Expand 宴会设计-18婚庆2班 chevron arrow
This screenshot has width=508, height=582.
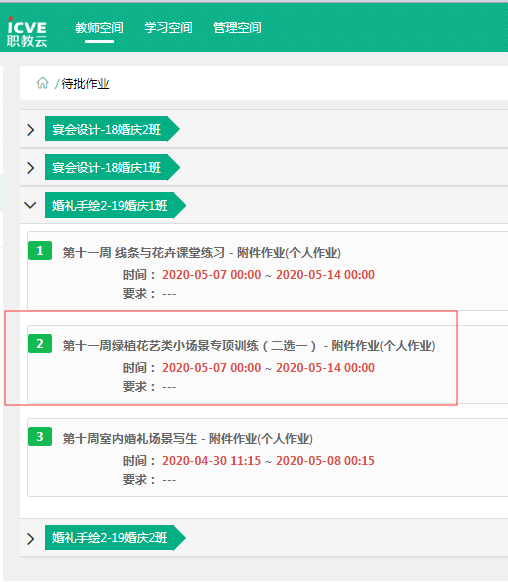[31, 130]
